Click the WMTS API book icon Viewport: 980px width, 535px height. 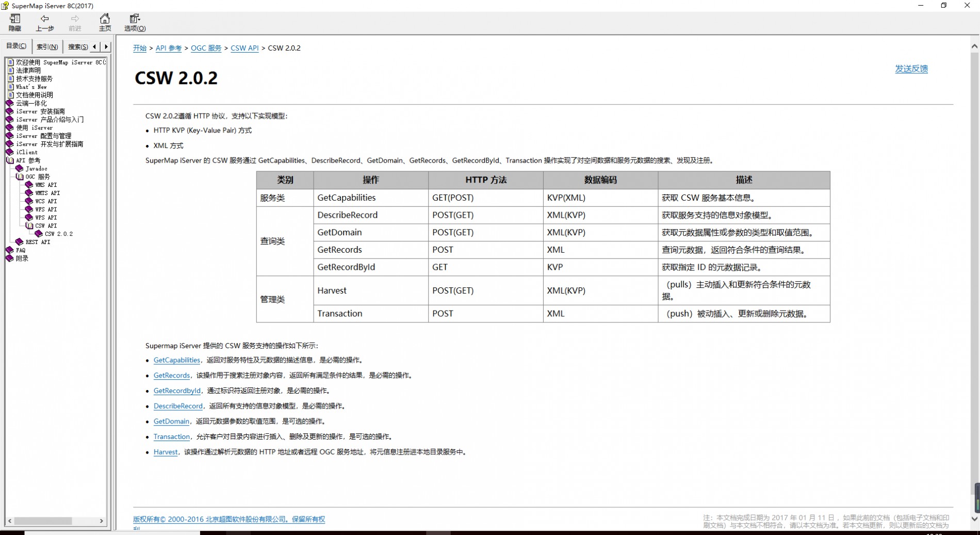point(29,193)
